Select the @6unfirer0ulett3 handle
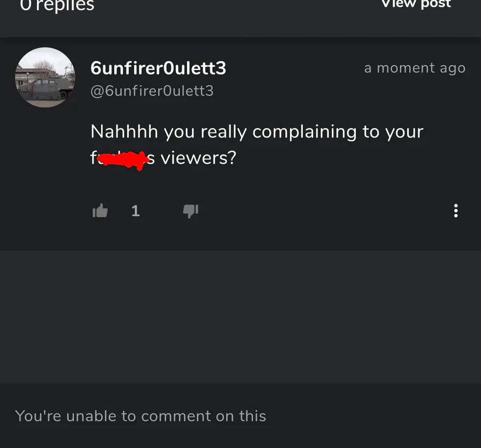The image size is (481, 448). (x=152, y=91)
